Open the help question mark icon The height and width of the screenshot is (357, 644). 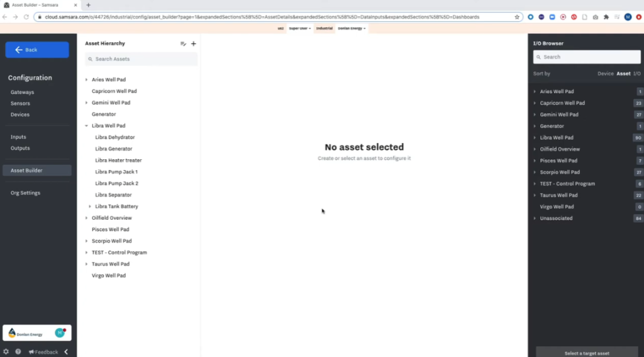(18, 352)
